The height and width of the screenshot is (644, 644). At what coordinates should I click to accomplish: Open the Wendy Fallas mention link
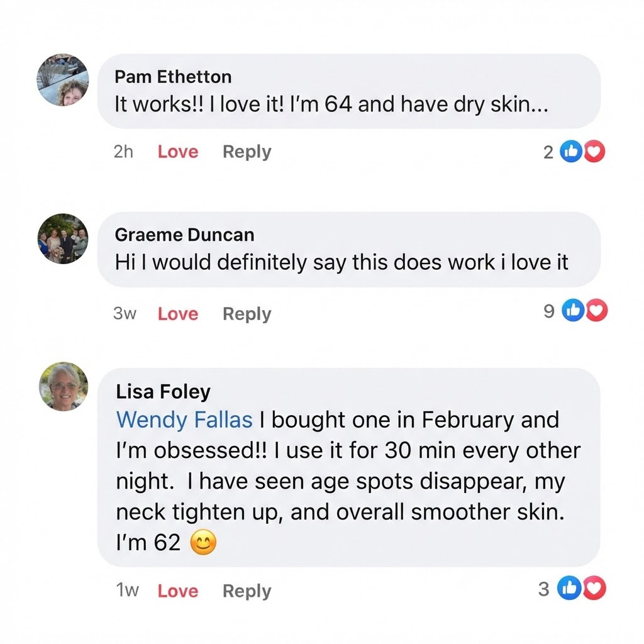tap(184, 419)
